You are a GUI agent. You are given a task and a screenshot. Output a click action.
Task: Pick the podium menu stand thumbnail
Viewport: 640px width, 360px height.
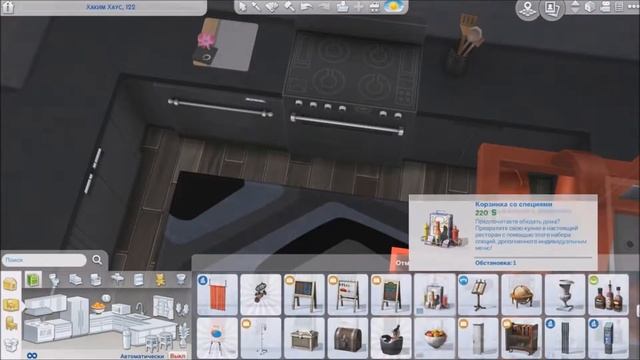tap(478, 295)
